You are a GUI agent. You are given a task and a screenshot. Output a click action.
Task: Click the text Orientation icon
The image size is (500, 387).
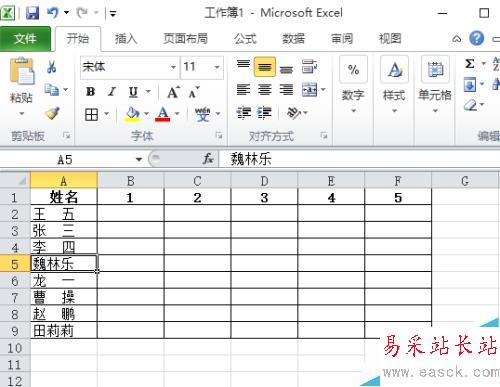(294, 113)
